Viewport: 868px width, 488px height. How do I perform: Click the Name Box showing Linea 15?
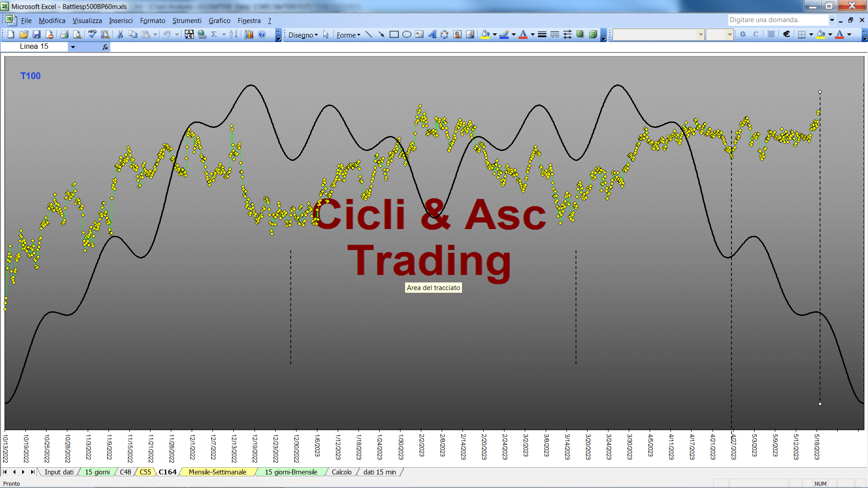tap(34, 47)
